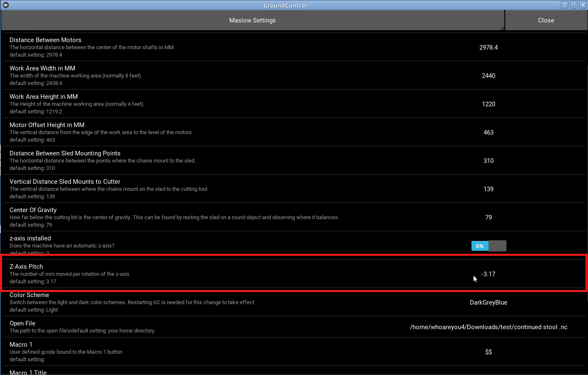Click the "Macro 1" setting title

pyautogui.click(x=21, y=345)
